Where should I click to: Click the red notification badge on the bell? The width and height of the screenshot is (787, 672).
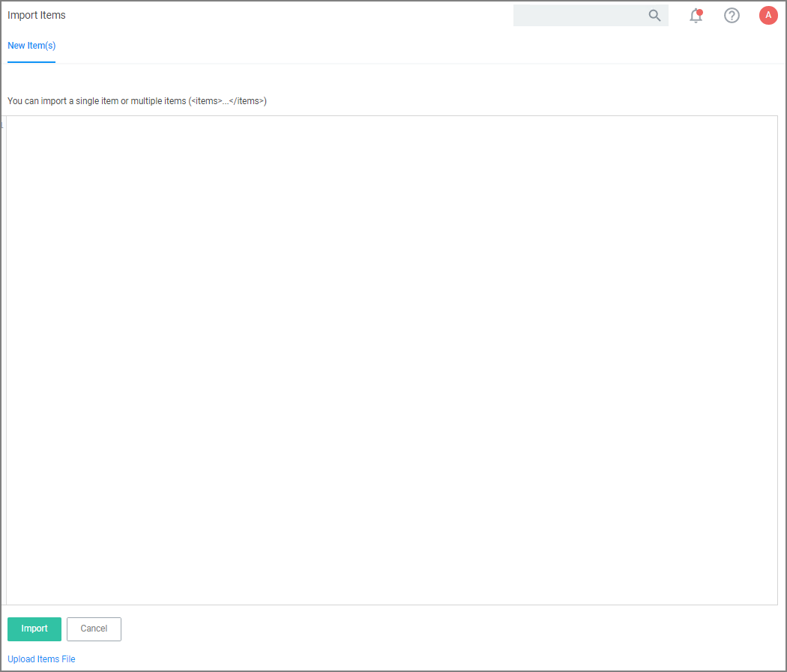point(700,10)
